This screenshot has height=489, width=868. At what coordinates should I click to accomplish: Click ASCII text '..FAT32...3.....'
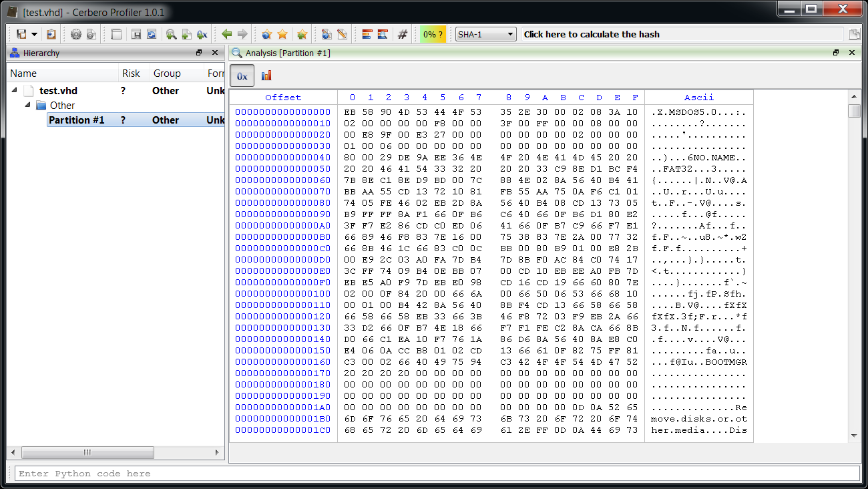(699, 168)
